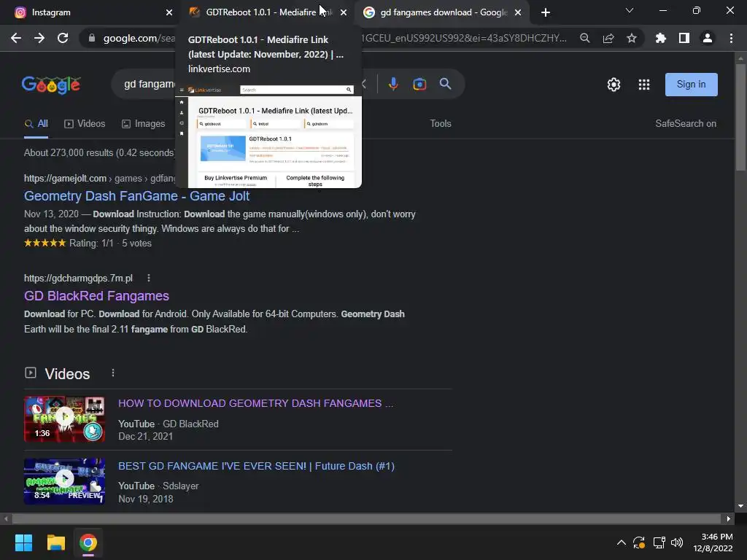Play the 8:54 Future Dash video thumbnail
Screen dimensions: 747x560
64,481
